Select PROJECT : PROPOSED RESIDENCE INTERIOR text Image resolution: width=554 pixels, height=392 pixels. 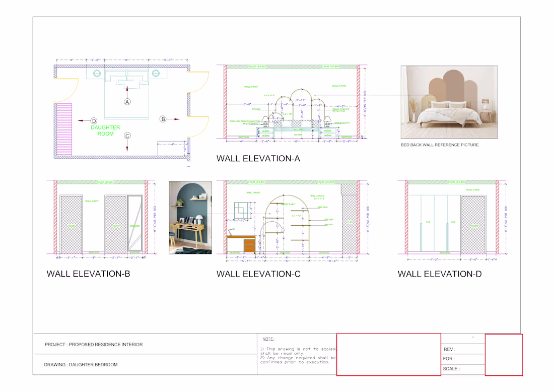click(94, 344)
